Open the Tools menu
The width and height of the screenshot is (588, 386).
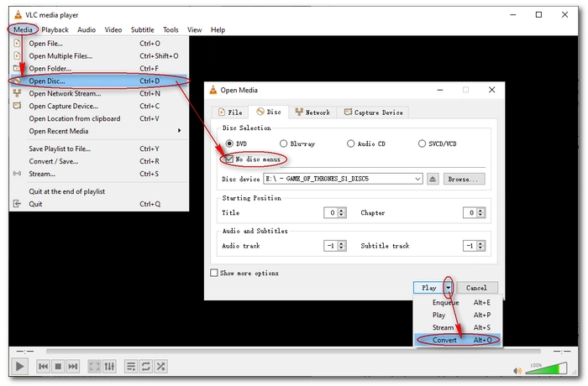[x=171, y=29]
